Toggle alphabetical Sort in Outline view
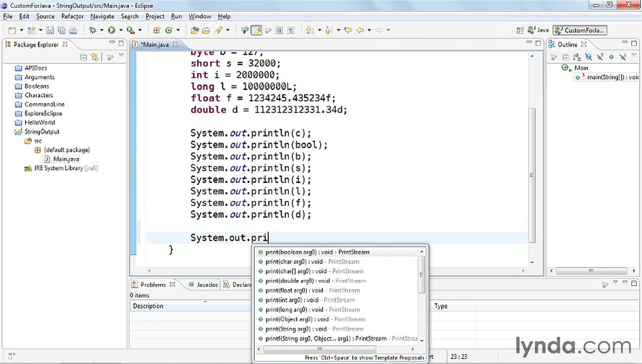The image size is (642, 364). (x=577, y=57)
